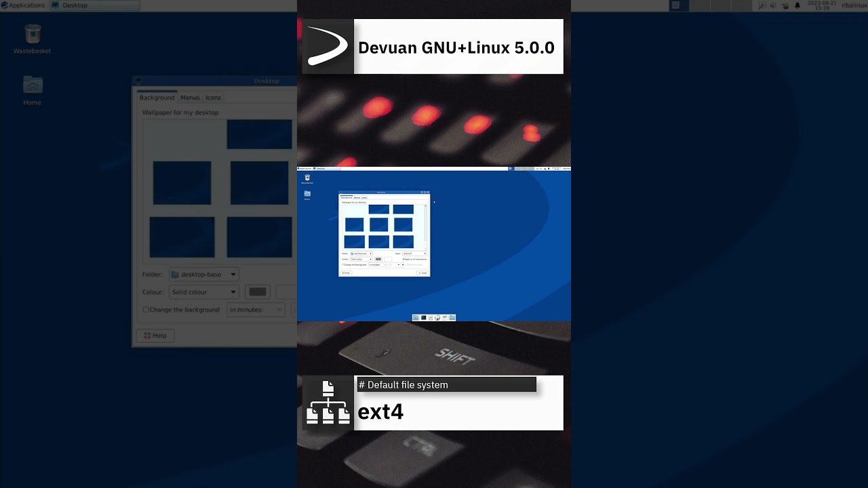
Task: Select first workspace in dimmed backdrop workspace switcher
Action: (x=679, y=5)
